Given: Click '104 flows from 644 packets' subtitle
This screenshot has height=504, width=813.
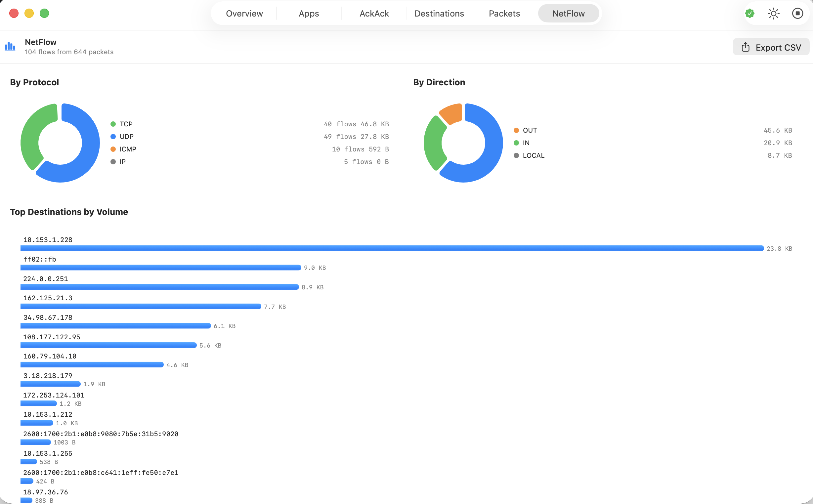Looking at the screenshot, I should point(69,52).
